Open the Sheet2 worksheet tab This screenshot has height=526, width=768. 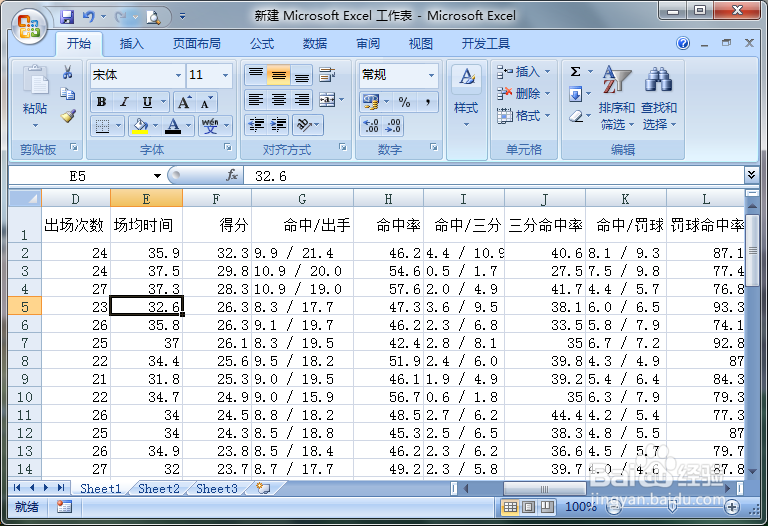(159, 488)
